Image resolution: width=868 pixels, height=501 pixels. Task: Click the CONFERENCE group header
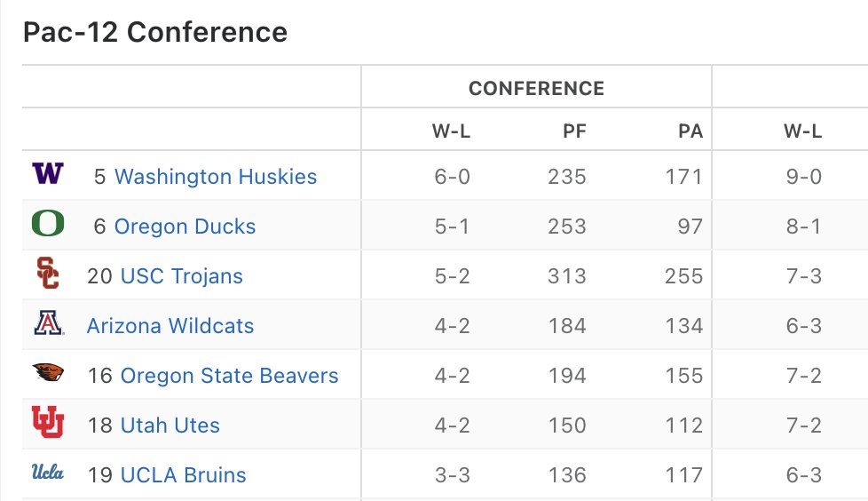click(x=536, y=88)
